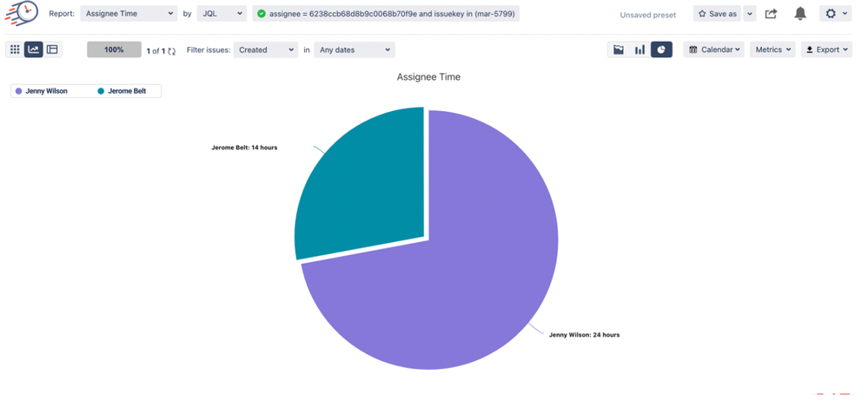Viewport: 868px width, 407px height.
Task: Choose the bar chart type icon
Action: tap(640, 49)
